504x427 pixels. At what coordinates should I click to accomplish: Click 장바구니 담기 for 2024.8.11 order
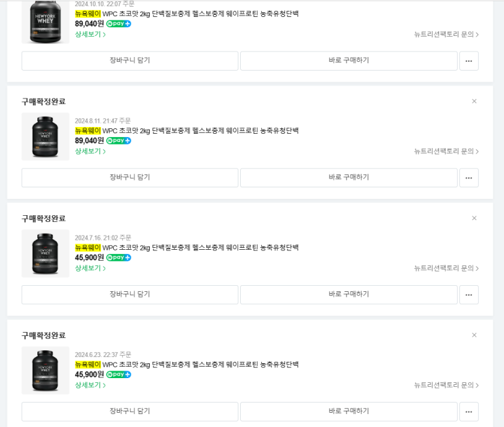(130, 178)
